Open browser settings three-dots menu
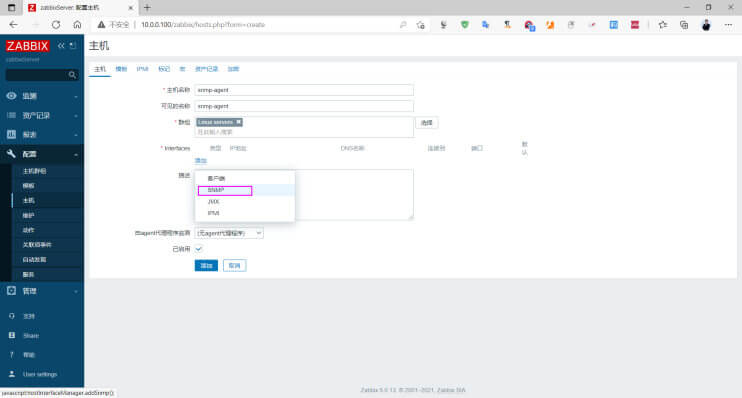The image size is (742, 398). point(728,25)
